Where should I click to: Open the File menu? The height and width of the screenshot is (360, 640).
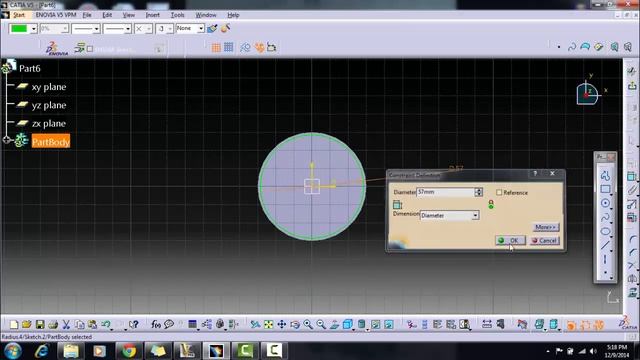click(87, 15)
